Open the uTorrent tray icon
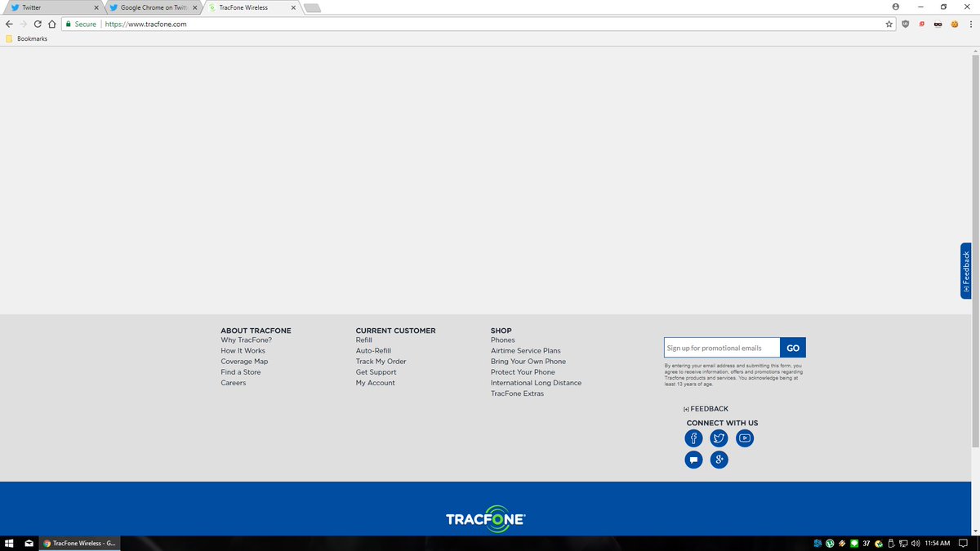Screen dimensions: 980x551 [830, 543]
